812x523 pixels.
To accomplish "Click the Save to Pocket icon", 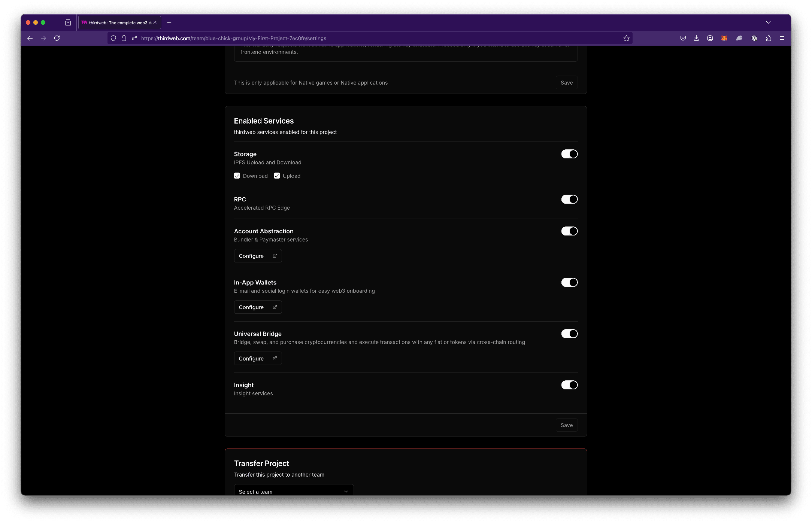I will click(x=683, y=38).
